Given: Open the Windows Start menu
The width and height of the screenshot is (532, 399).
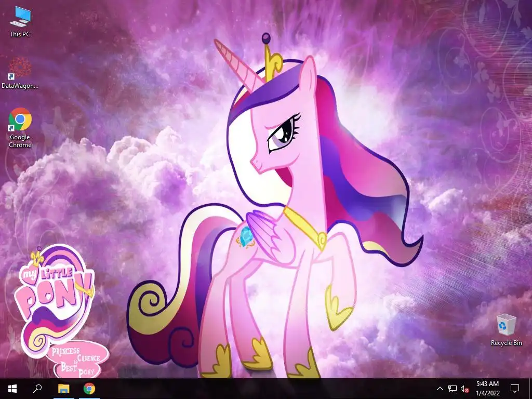Looking at the screenshot, I should coord(12,389).
